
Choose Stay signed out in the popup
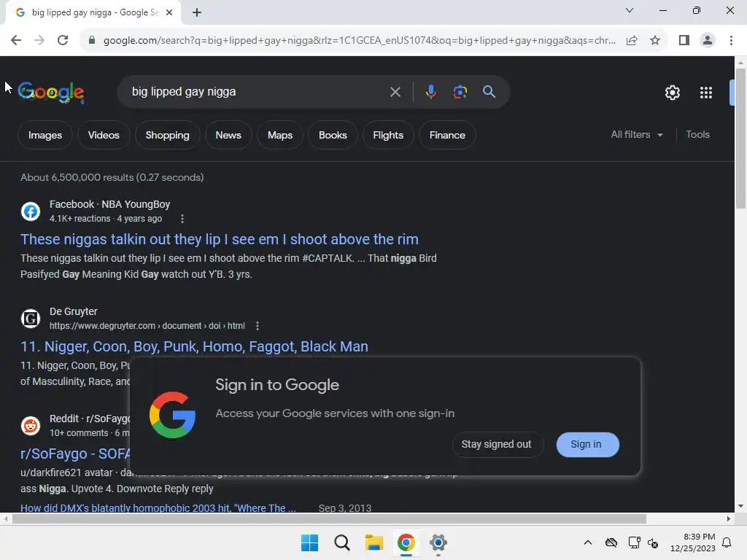pyautogui.click(x=496, y=444)
